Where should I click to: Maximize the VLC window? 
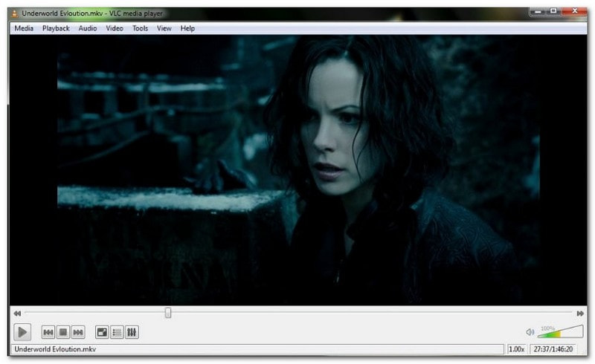click(x=553, y=11)
